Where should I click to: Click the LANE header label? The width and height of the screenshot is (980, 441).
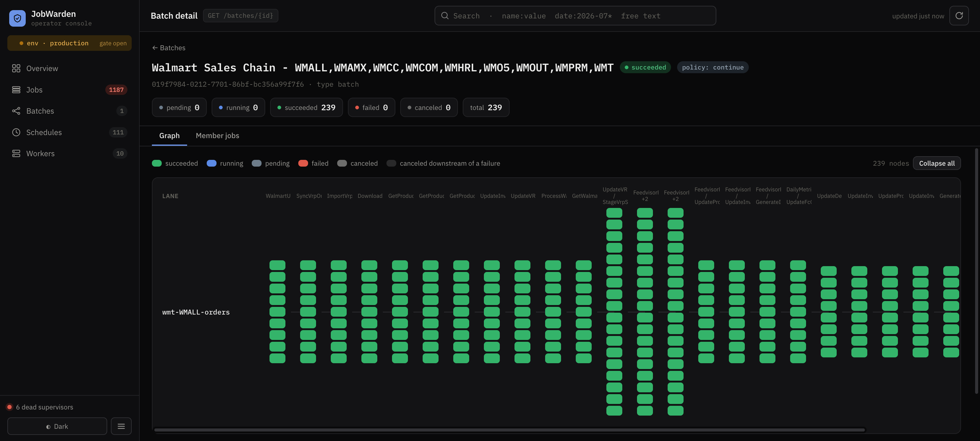(x=170, y=196)
